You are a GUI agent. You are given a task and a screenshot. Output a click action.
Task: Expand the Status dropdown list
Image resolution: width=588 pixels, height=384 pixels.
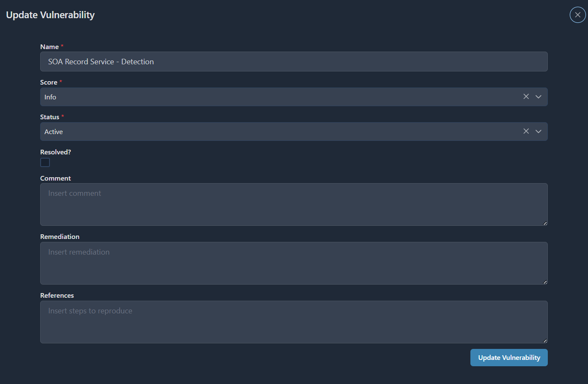click(x=539, y=131)
